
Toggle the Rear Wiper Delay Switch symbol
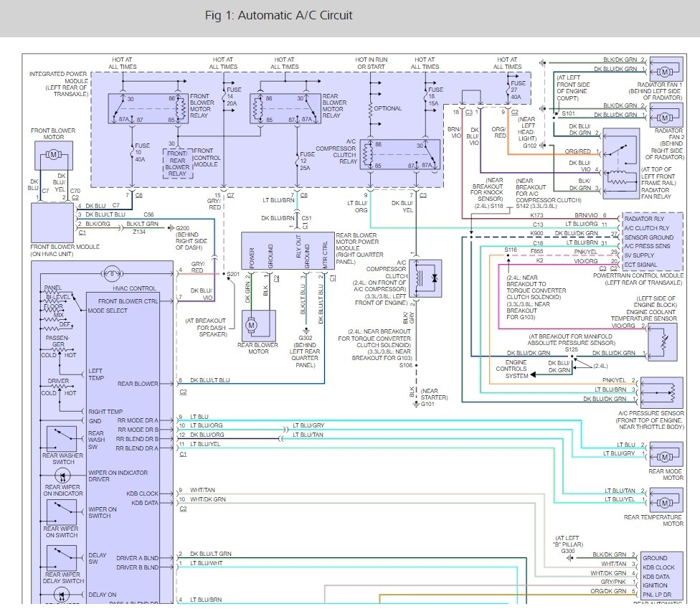point(62,557)
